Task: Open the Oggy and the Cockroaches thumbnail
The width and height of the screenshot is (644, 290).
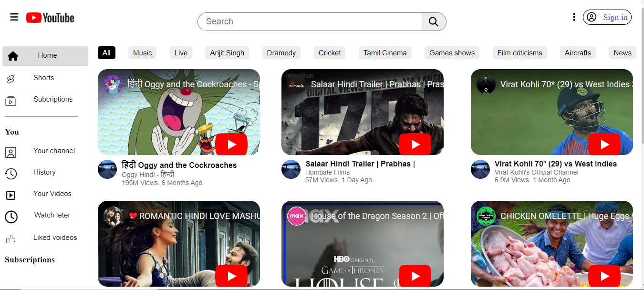Action: [179, 112]
